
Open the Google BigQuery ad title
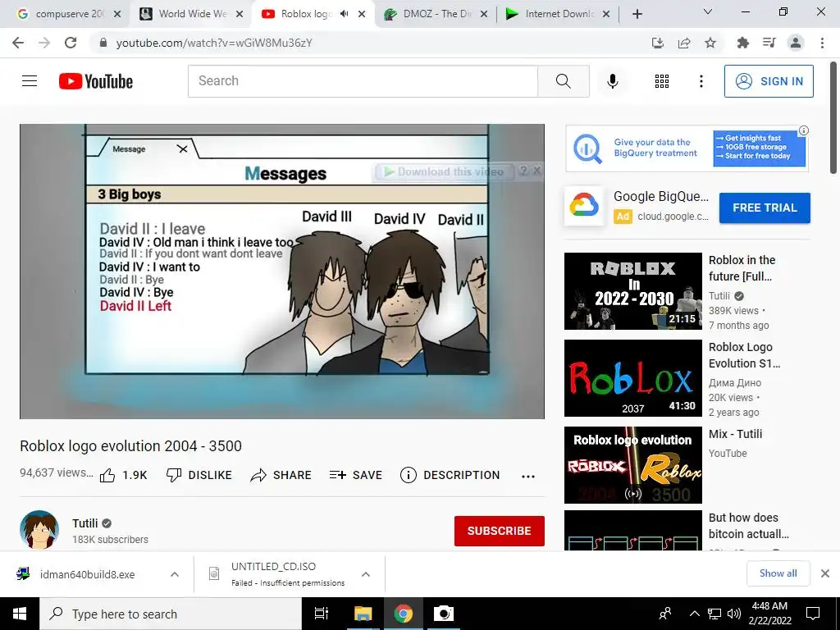(661, 197)
